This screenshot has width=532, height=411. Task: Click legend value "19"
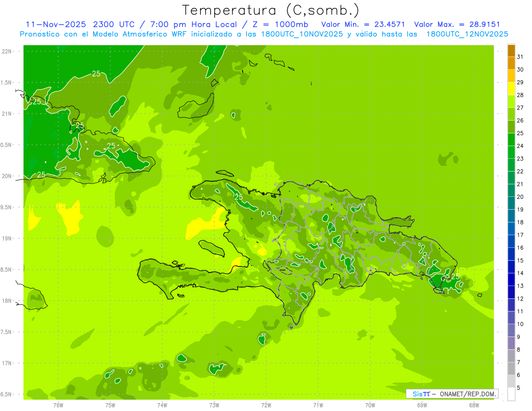point(520,209)
